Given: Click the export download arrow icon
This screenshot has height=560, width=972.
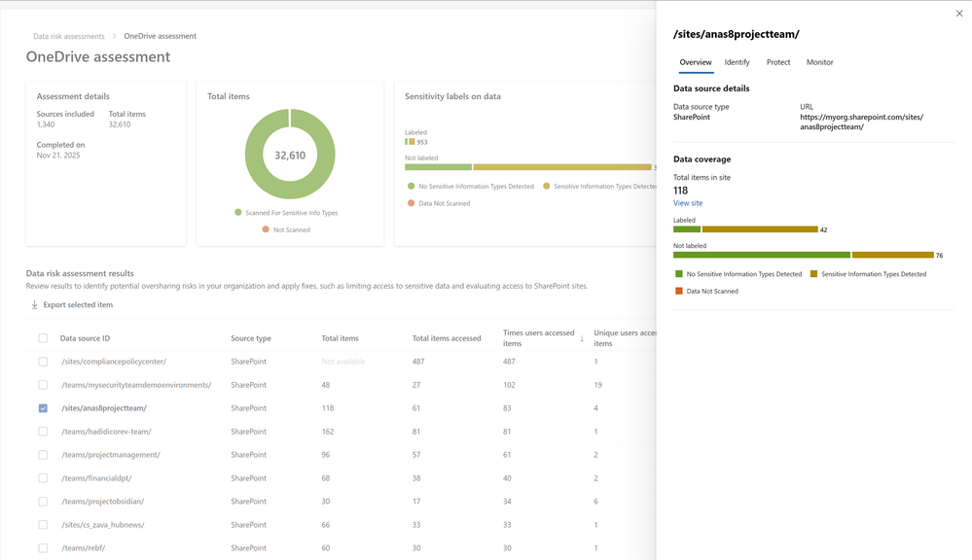Looking at the screenshot, I should click(x=35, y=304).
